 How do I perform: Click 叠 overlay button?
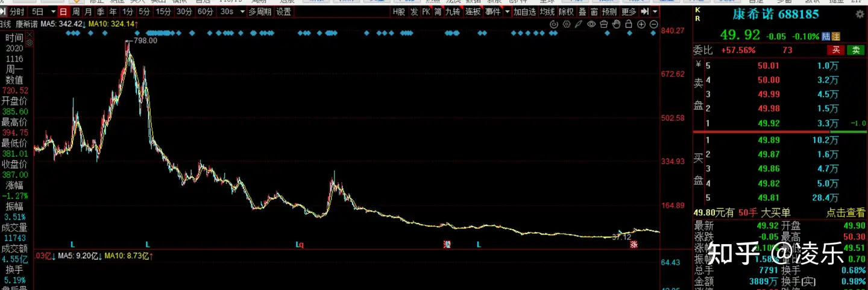(x=582, y=11)
